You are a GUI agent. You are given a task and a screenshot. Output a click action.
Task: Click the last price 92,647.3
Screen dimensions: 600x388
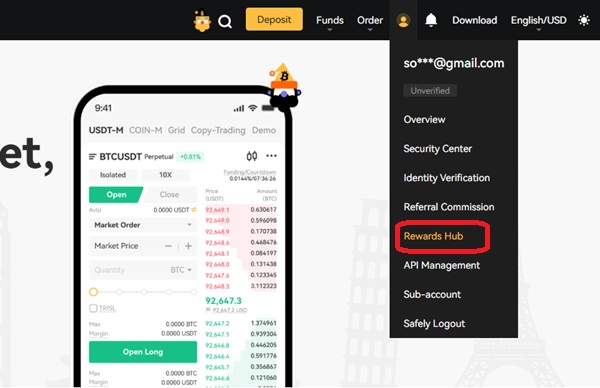(223, 301)
